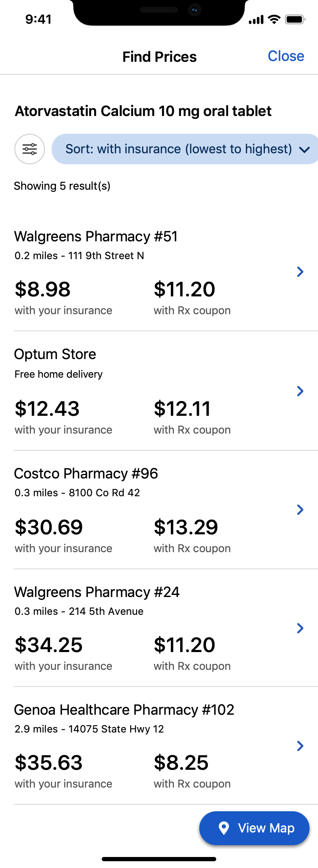Expand the Sort with insurance dropdown
Screen dimensions: 318x868
coord(179,149)
